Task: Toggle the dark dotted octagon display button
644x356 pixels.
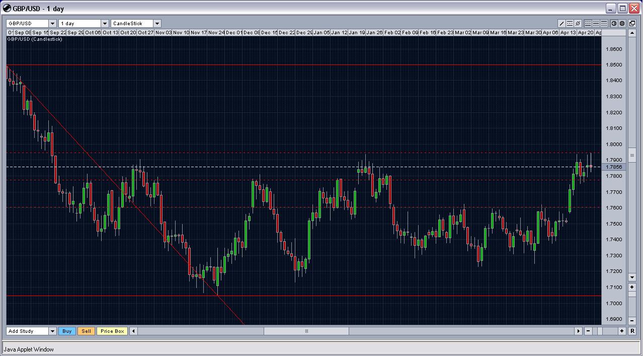Action: 622,24
